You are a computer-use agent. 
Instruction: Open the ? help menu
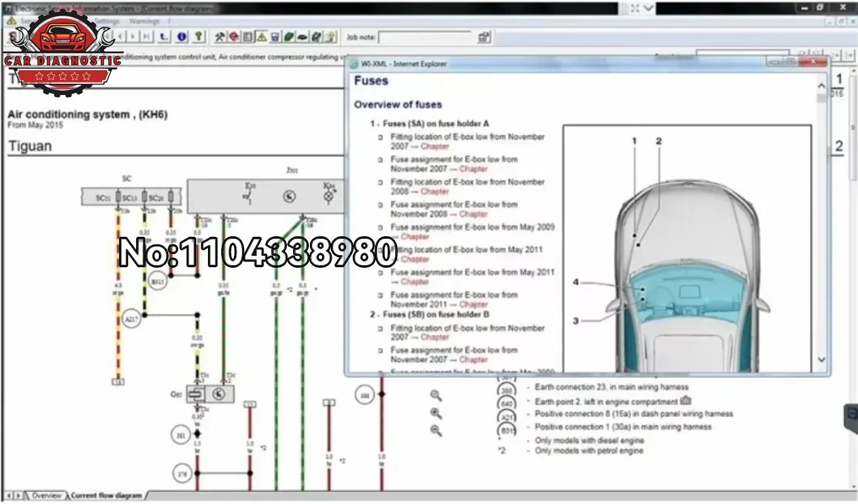(169, 21)
